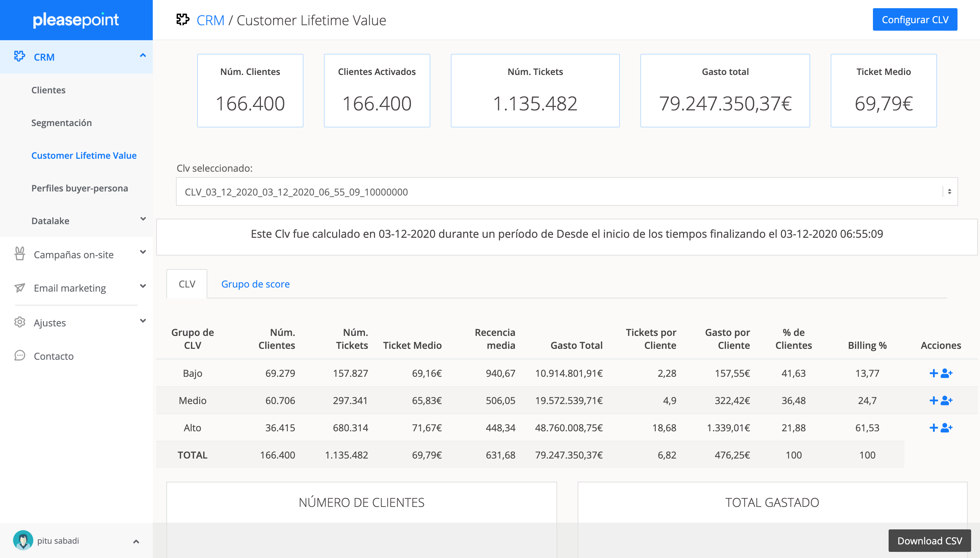Open Segmentación in the sidebar
The width and height of the screenshot is (980, 558).
[61, 123]
